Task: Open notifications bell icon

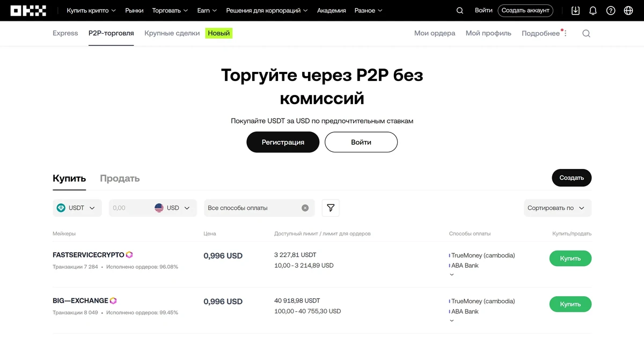Action: point(593,11)
